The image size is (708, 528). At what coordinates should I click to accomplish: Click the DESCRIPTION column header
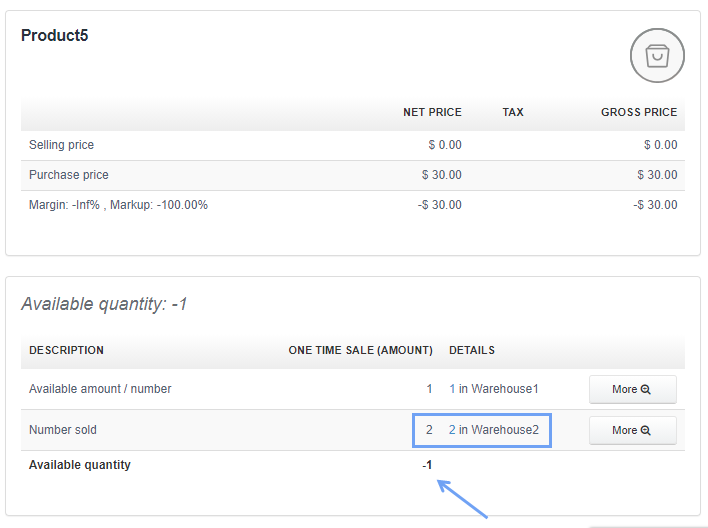pos(66,351)
